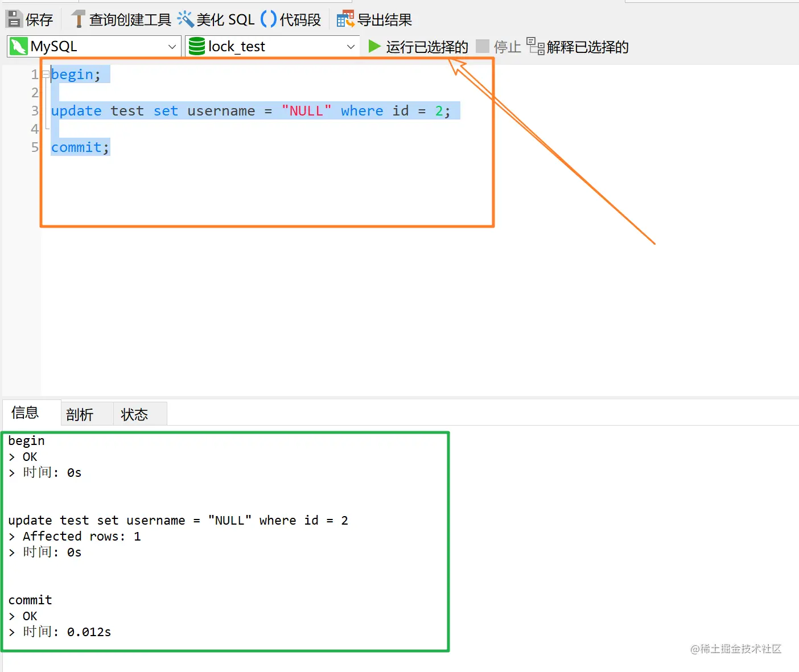799x672 pixels.
Task: Collapse the code fold marker at line 1
Action: [x=46, y=75]
